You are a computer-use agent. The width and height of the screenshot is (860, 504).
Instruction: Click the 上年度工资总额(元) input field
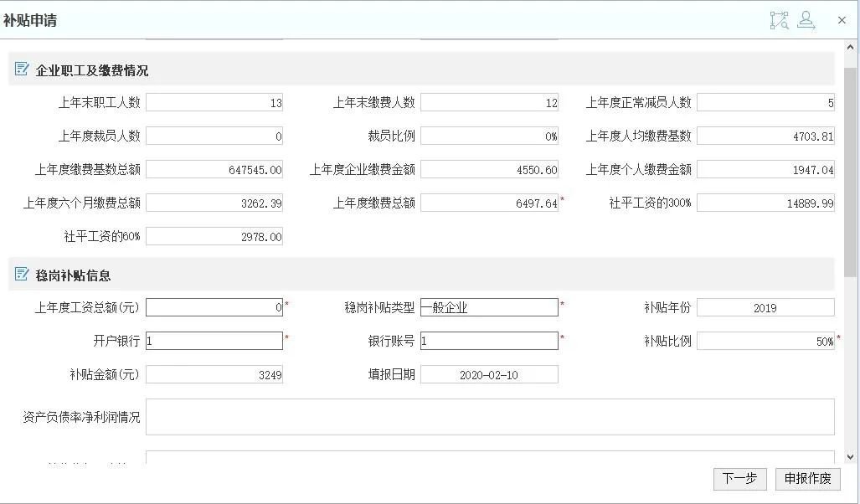(214, 307)
